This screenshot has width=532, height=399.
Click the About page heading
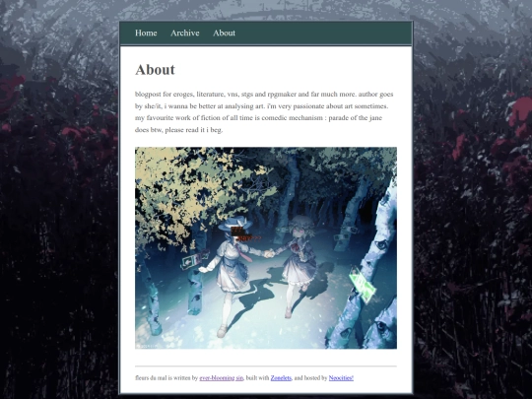tap(155, 70)
